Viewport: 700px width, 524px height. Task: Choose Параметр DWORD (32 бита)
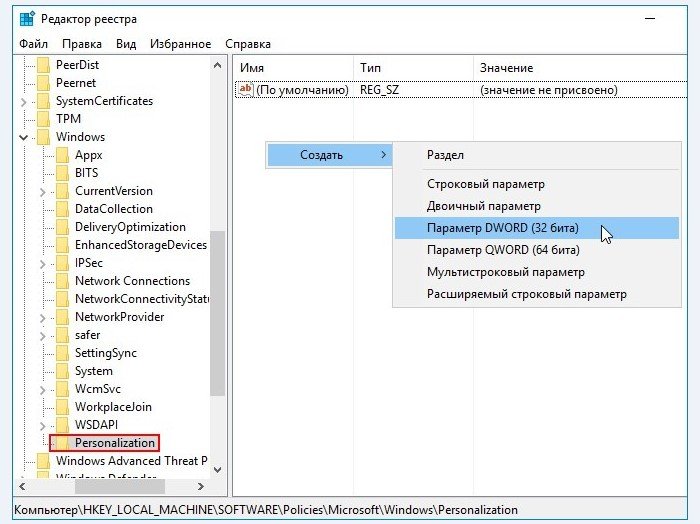point(537,228)
